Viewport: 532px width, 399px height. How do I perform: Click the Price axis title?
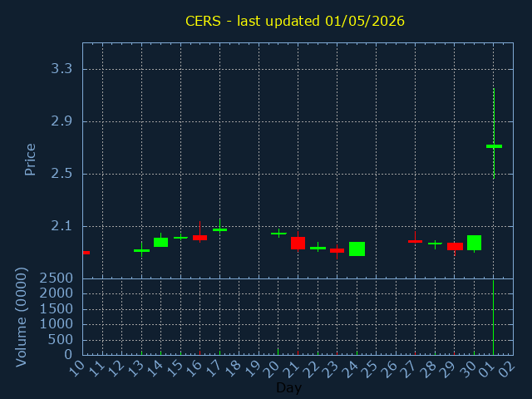click(x=30, y=160)
